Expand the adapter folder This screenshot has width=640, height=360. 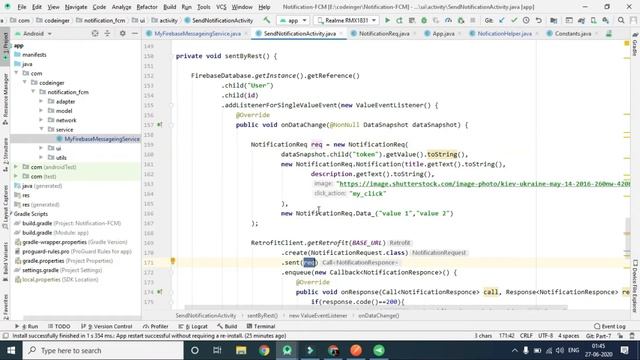(41, 101)
